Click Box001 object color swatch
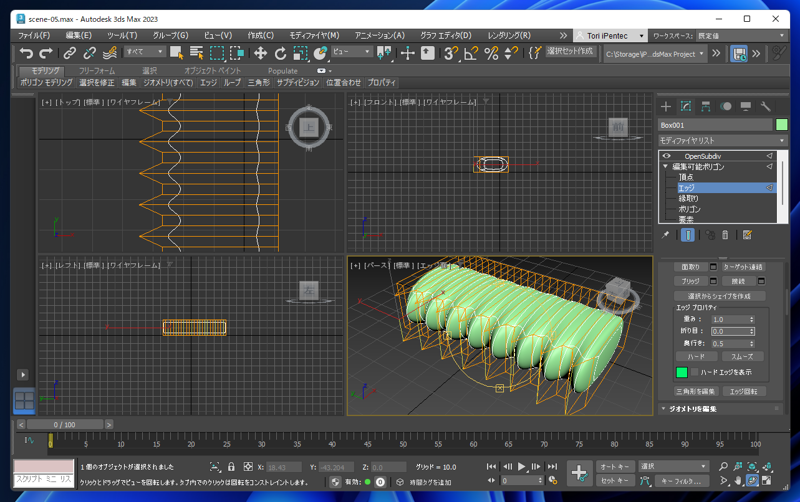The width and height of the screenshot is (800, 502). coord(781,124)
